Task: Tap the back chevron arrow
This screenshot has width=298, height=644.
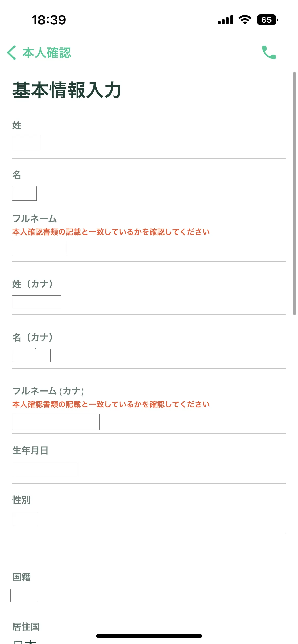Action: pos(11,53)
